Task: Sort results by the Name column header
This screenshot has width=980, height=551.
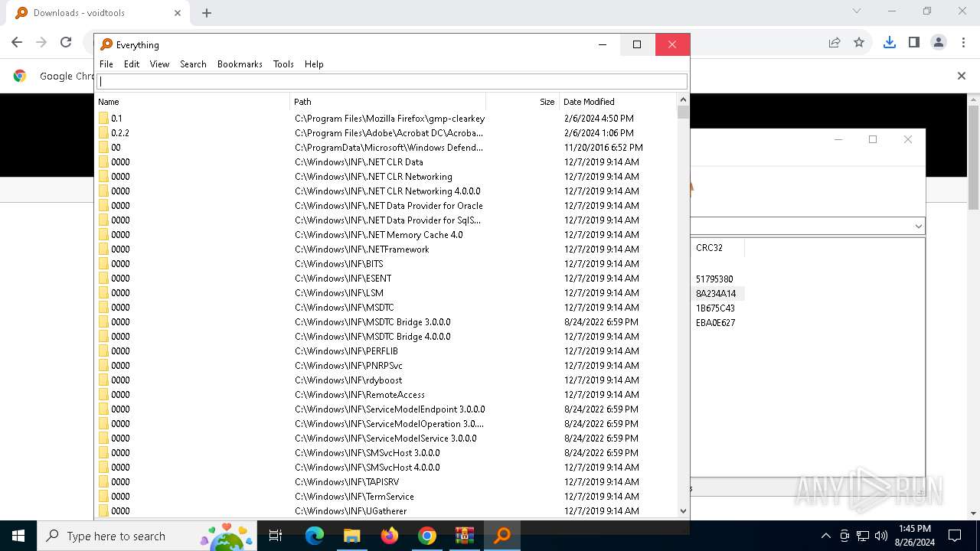Action: tap(192, 102)
